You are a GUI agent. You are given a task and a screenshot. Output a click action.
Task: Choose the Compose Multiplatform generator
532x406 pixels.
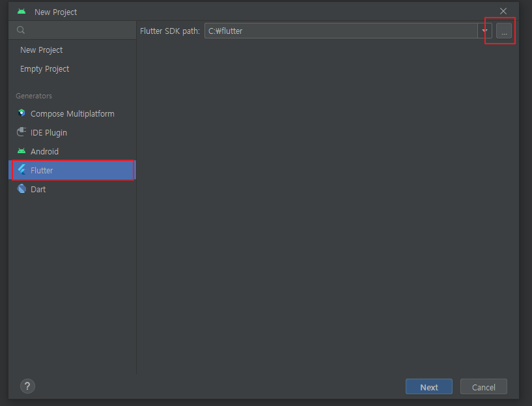point(72,114)
